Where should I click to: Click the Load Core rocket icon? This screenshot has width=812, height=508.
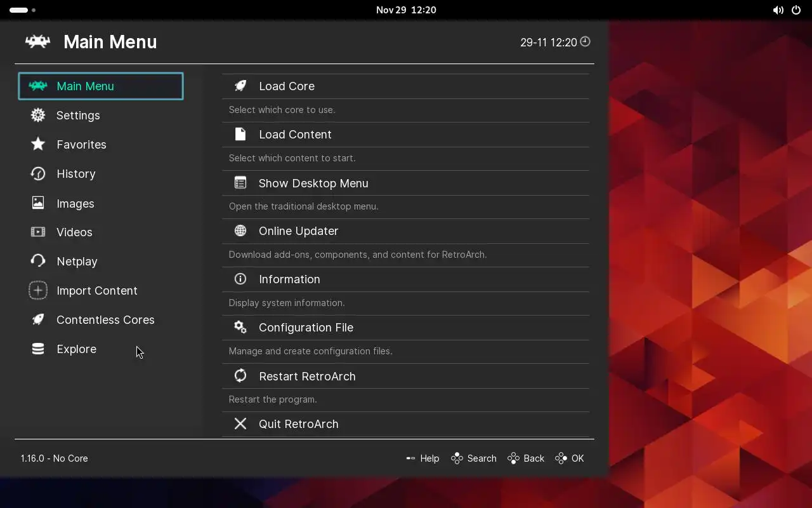click(240, 86)
